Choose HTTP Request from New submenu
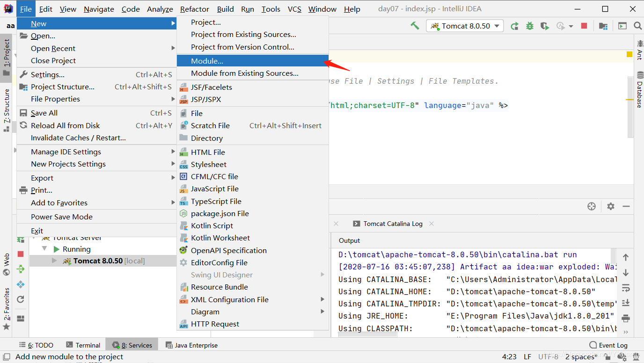Image resolution: width=644 pixels, height=363 pixels. tap(253, 324)
